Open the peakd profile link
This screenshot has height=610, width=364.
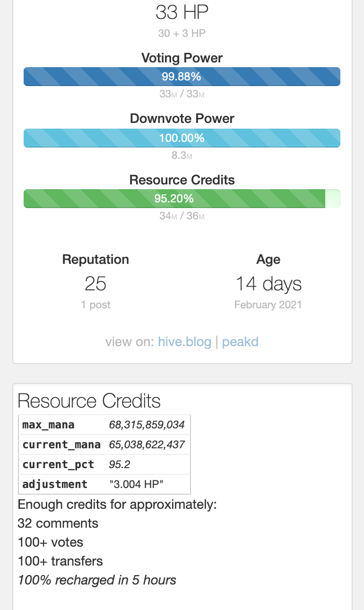pos(240,341)
